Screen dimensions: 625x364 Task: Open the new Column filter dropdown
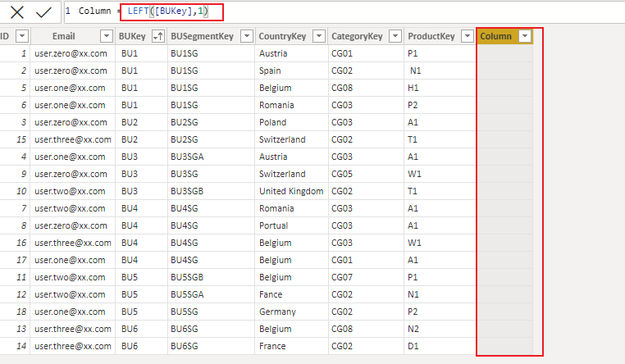point(525,36)
